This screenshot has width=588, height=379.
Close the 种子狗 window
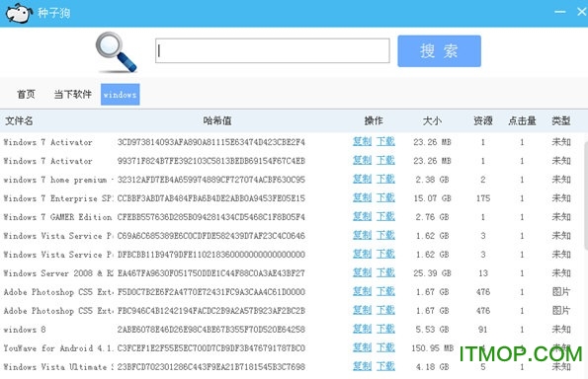tap(582, 12)
